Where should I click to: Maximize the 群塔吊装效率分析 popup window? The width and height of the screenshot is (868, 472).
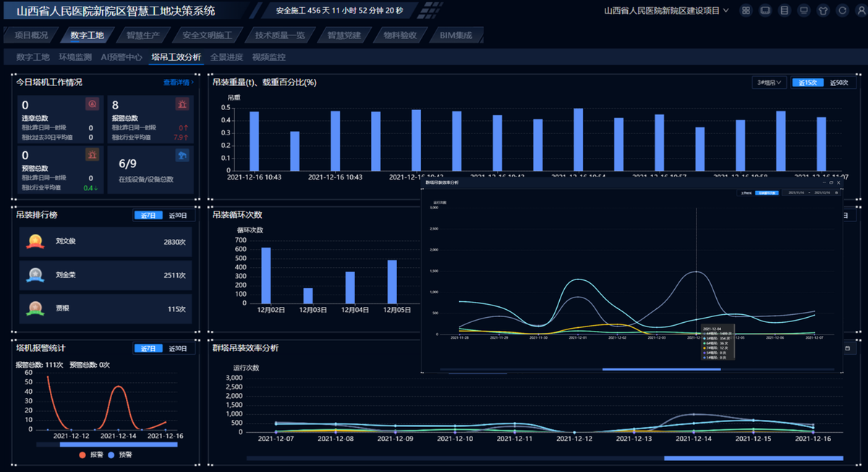(x=831, y=182)
